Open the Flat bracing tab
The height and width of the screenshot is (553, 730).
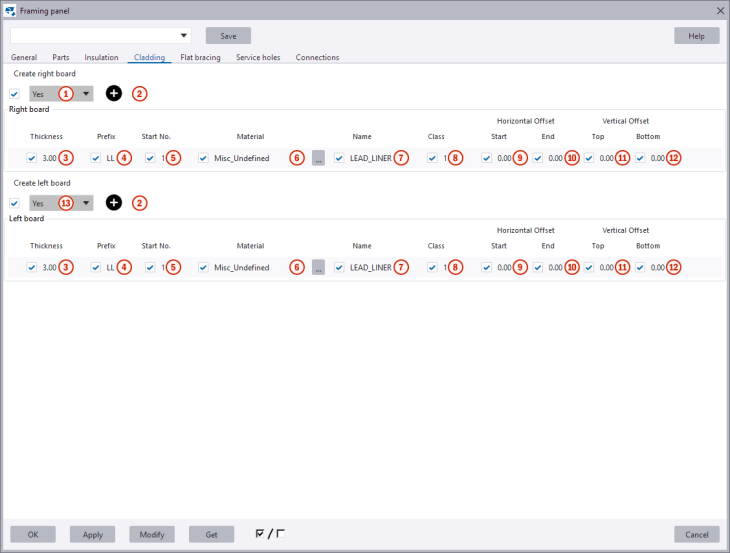(200, 57)
